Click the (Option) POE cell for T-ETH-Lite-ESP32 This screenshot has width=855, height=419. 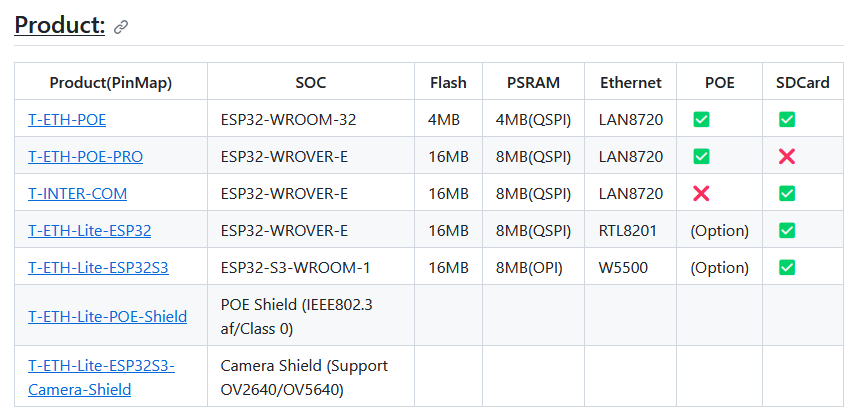[719, 231]
